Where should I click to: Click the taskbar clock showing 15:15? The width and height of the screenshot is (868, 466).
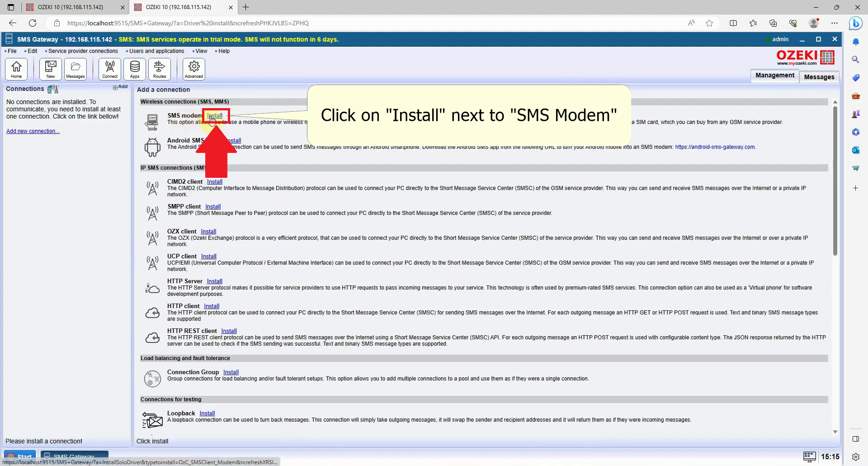(830, 456)
